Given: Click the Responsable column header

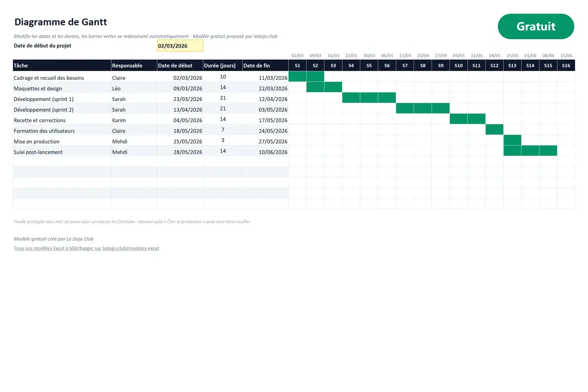Looking at the screenshot, I should pyautogui.click(x=134, y=65).
